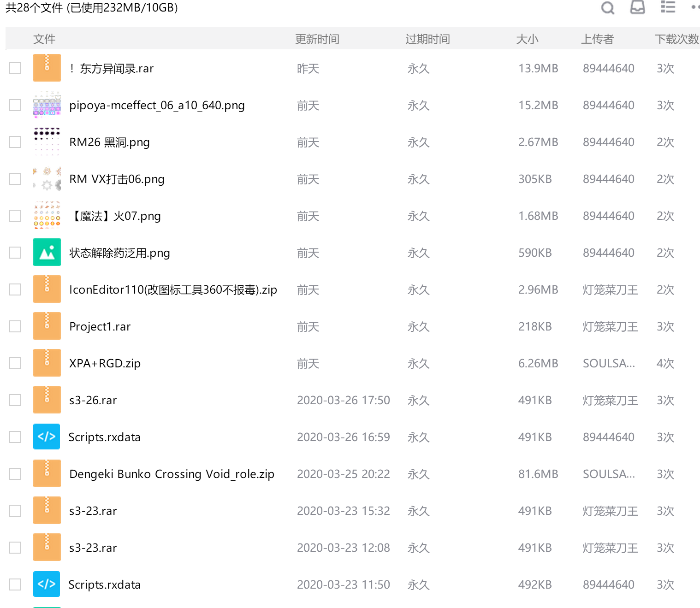This screenshot has height=608, width=700.
Task: Click the archive icon for ！东方异闻录.rar
Action: [47, 68]
